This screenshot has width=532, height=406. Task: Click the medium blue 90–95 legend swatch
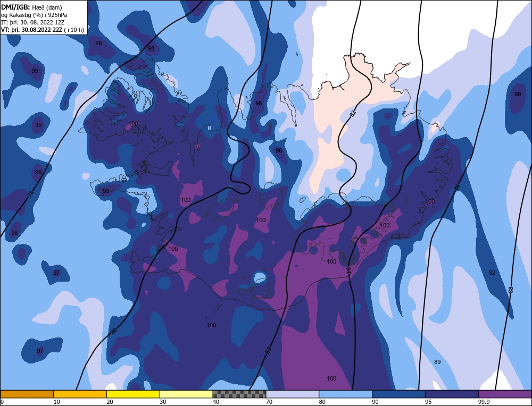(x=398, y=394)
